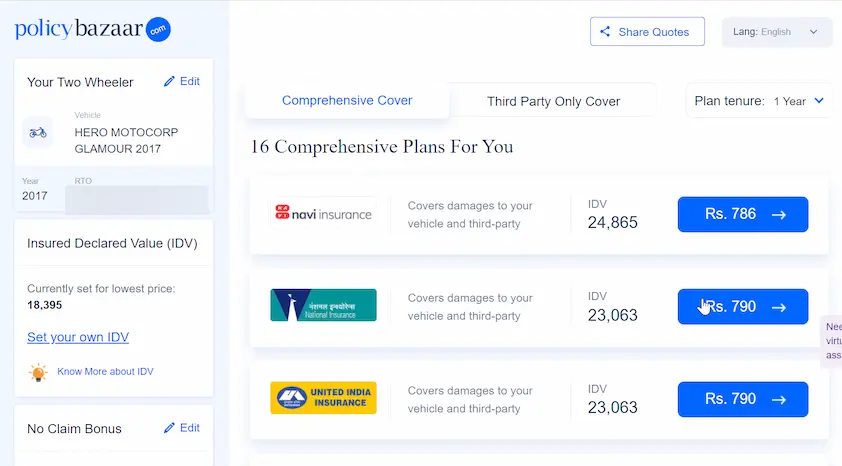The width and height of the screenshot is (842, 466).
Task: Expand the Plan tenure 1 Year dropdown
Action: [x=759, y=101]
